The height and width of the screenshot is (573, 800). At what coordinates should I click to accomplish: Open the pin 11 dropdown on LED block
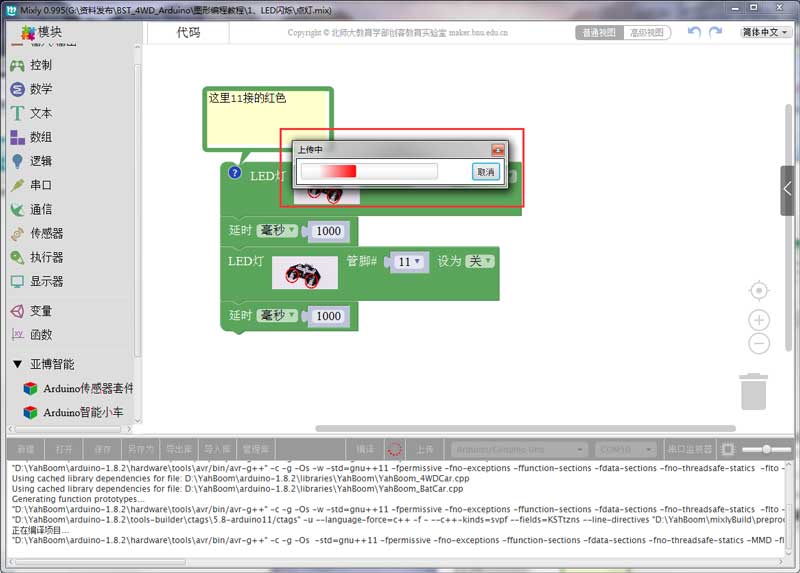pos(408,261)
